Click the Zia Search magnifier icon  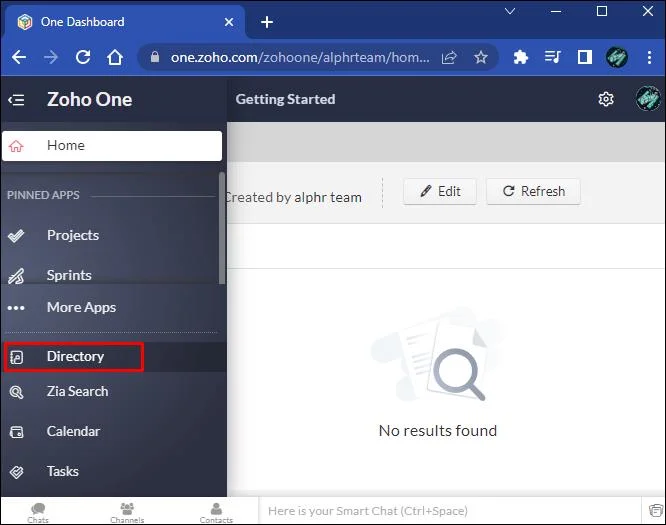coord(17,392)
